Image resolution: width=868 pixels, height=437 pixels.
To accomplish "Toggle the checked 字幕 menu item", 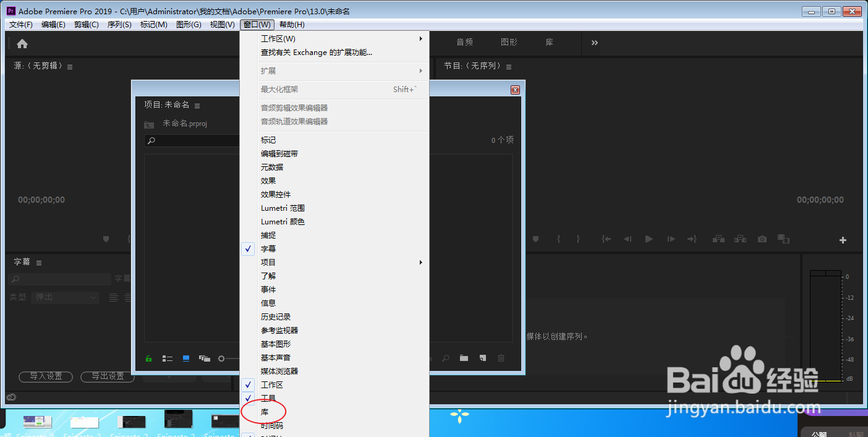I will click(x=334, y=249).
